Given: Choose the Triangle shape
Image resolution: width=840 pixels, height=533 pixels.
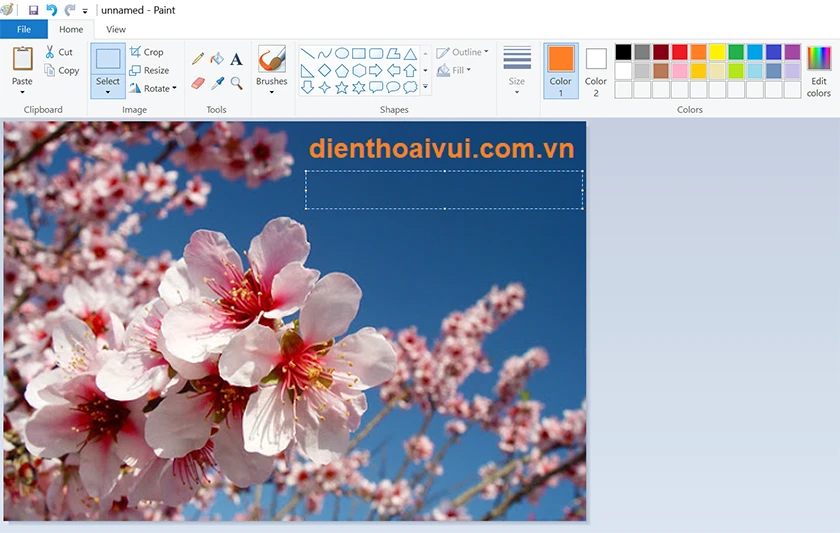Looking at the screenshot, I should point(410,54).
